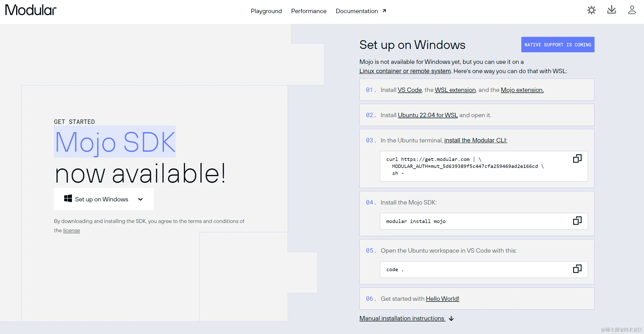644x334 pixels.
Task: Click the Hello World! link
Action: pos(442,299)
